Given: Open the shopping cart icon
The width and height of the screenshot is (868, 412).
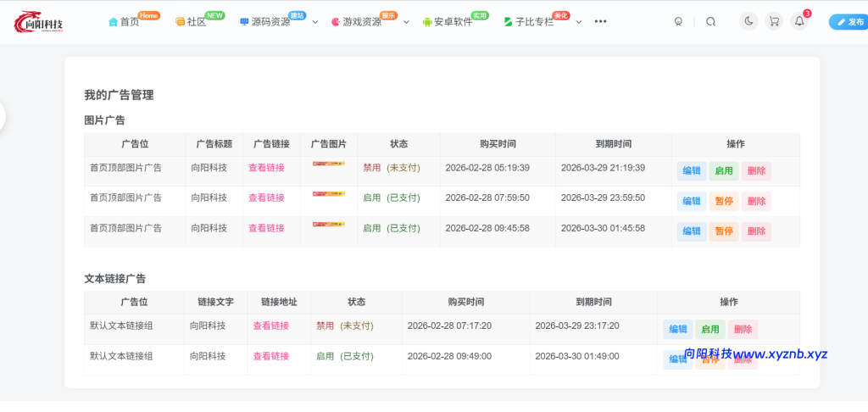Looking at the screenshot, I should (774, 21).
